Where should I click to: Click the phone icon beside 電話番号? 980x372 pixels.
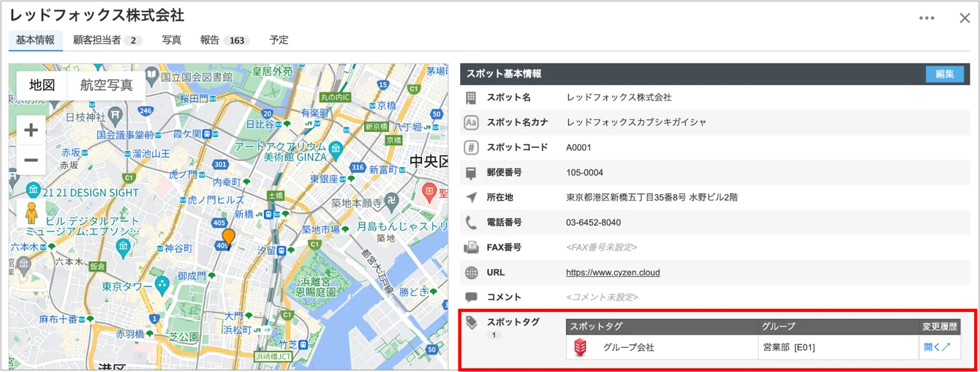[471, 223]
